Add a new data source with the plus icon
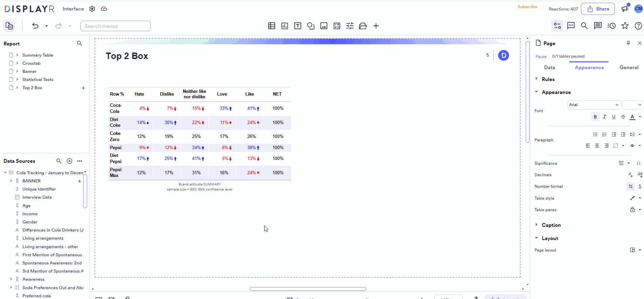The width and height of the screenshot is (644, 299). 69,161
